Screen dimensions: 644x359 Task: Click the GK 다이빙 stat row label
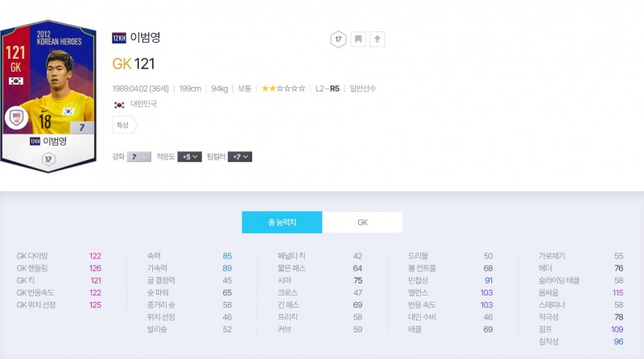tap(32, 256)
